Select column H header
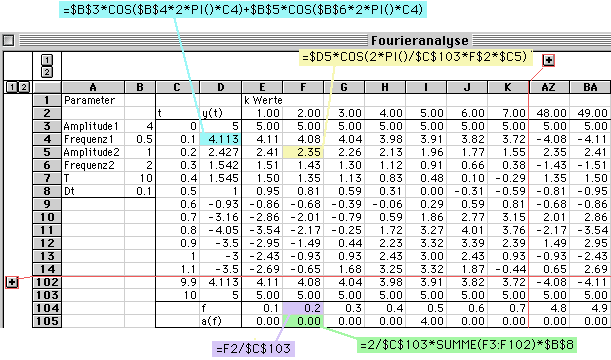The height and width of the screenshot is (360, 611). point(385,87)
